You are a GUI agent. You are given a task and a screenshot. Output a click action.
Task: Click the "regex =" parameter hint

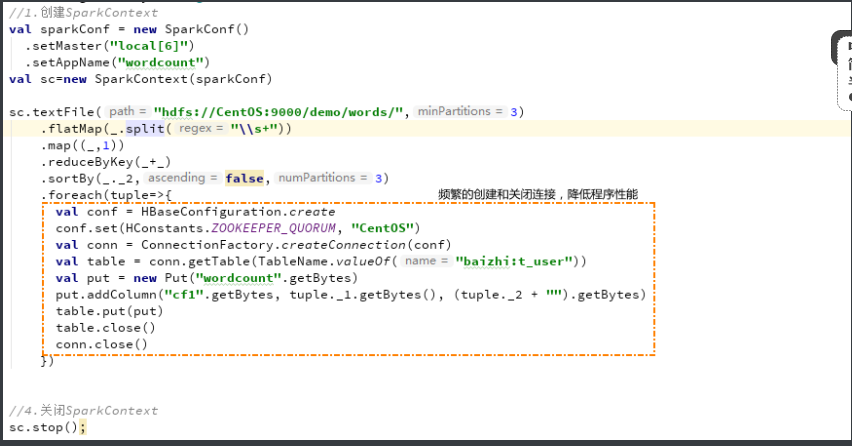(x=201, y=128)
